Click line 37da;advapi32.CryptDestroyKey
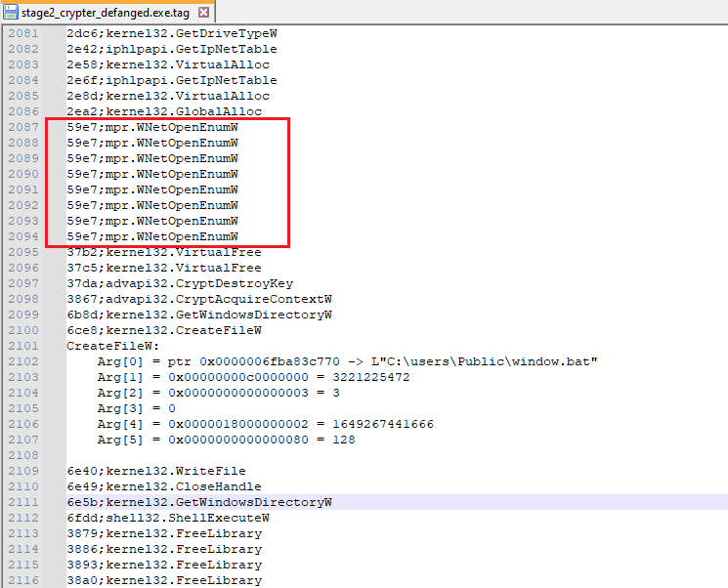 (180, 283)
